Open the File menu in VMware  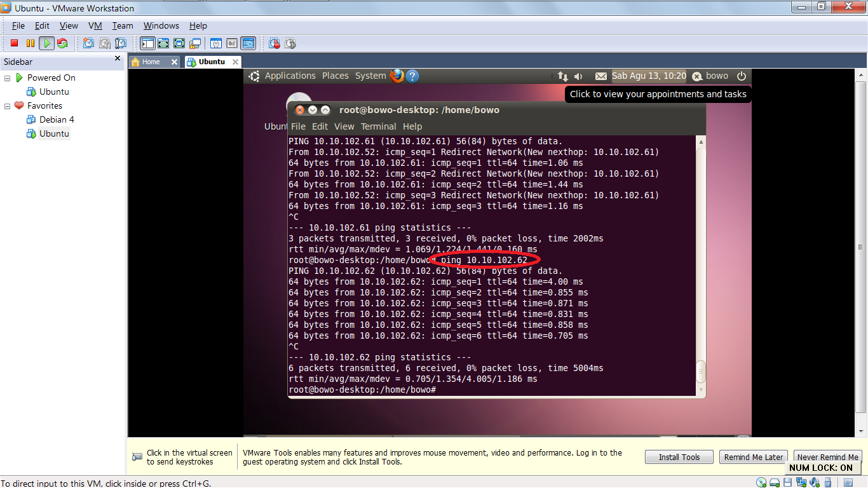(x=18, y=25)
